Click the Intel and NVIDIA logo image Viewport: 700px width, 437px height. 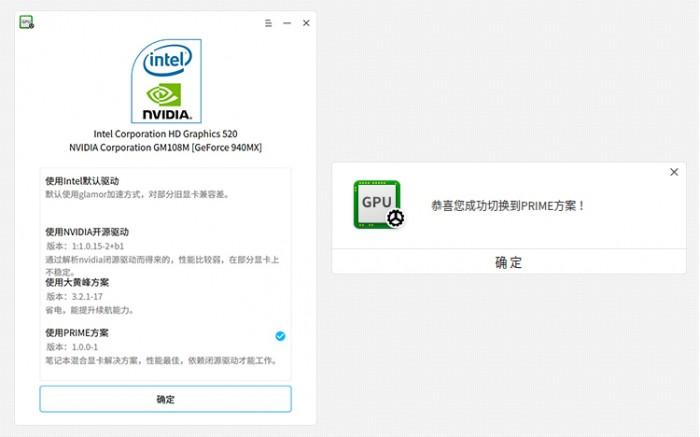click(x=166, y=81)
